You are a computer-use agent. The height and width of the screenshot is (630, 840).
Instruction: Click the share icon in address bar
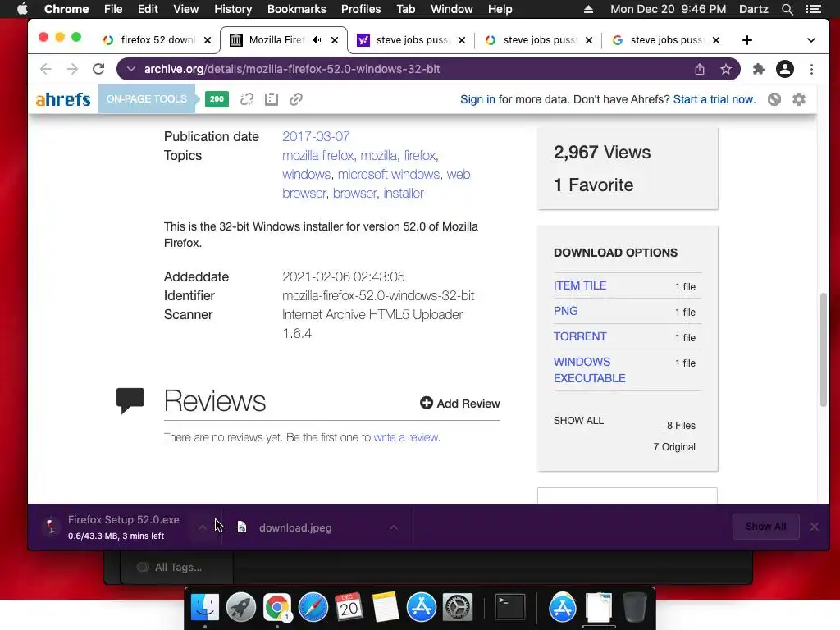click(x=700, y=69)
